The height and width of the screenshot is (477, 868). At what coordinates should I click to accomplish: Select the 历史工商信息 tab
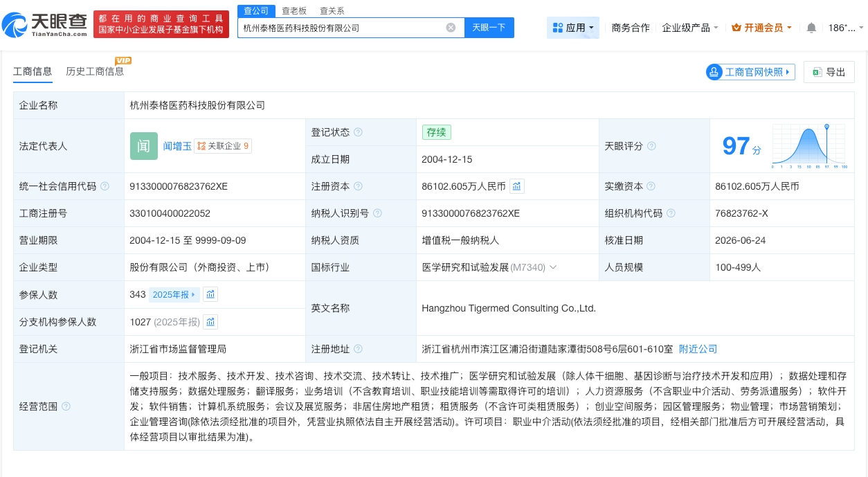95,71
